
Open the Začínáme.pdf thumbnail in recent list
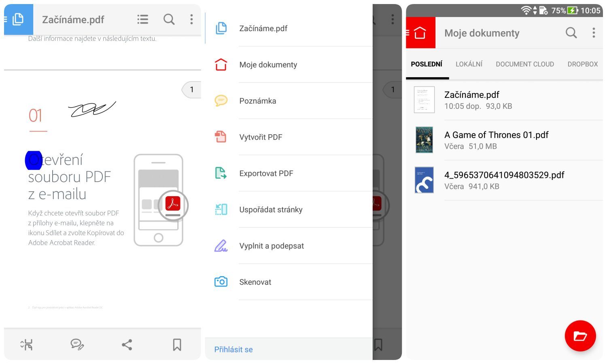424,99
